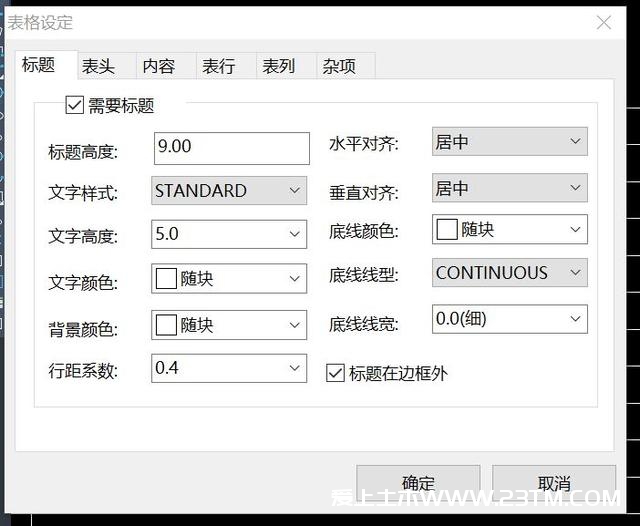Open the 垂直对齐 dropdown
Screen dimensions: 640x526
point(510,188)
